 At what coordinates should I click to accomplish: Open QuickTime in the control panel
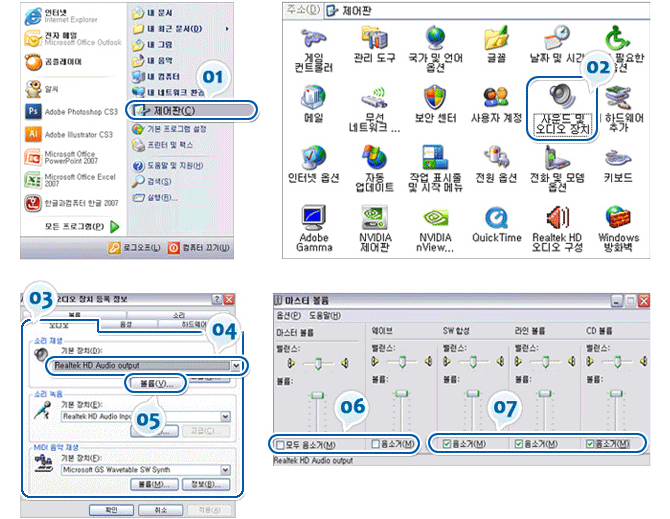497,224
